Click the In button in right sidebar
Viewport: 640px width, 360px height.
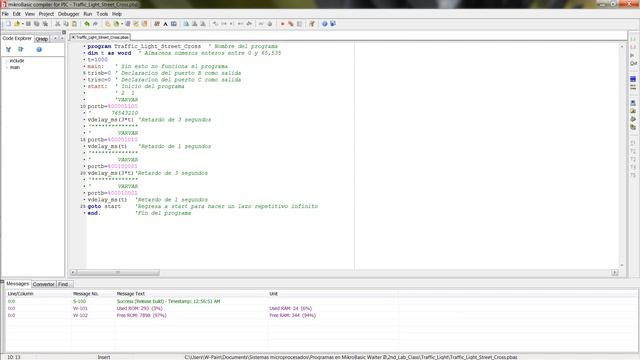point(633,56)
